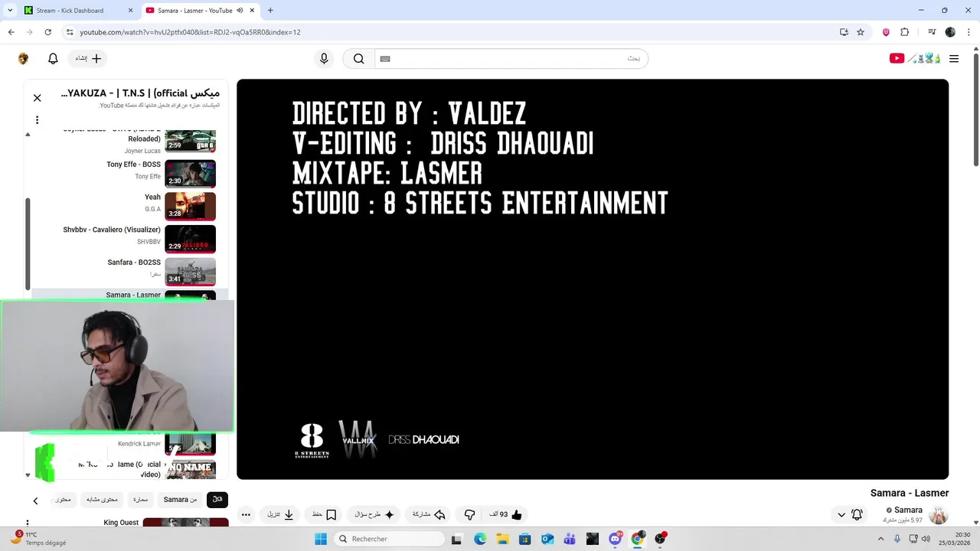Open the playlist three-dot options menu

37,120
